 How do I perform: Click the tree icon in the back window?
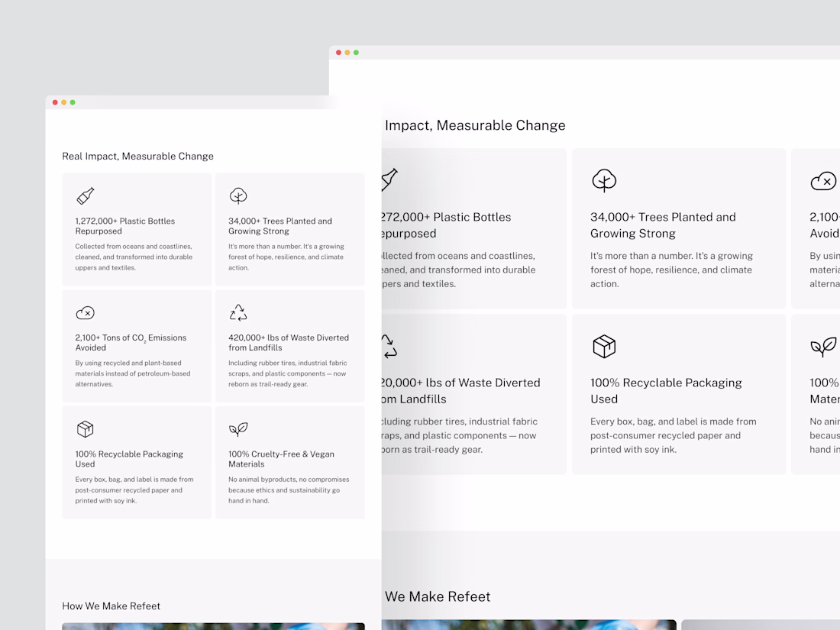tap(604, 180)
